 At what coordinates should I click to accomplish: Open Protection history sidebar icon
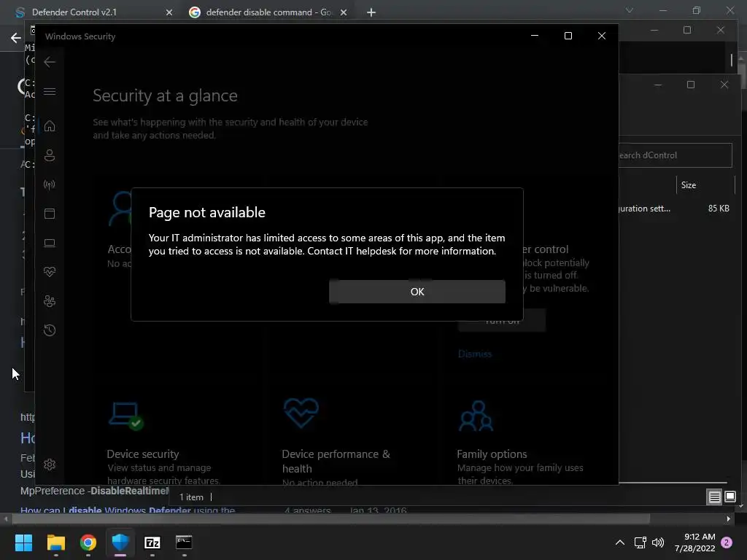[x=50, y=330]
